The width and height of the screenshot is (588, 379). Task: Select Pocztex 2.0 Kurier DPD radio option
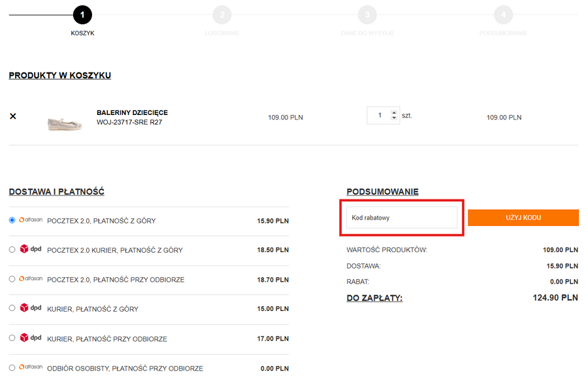coord(12,250)
